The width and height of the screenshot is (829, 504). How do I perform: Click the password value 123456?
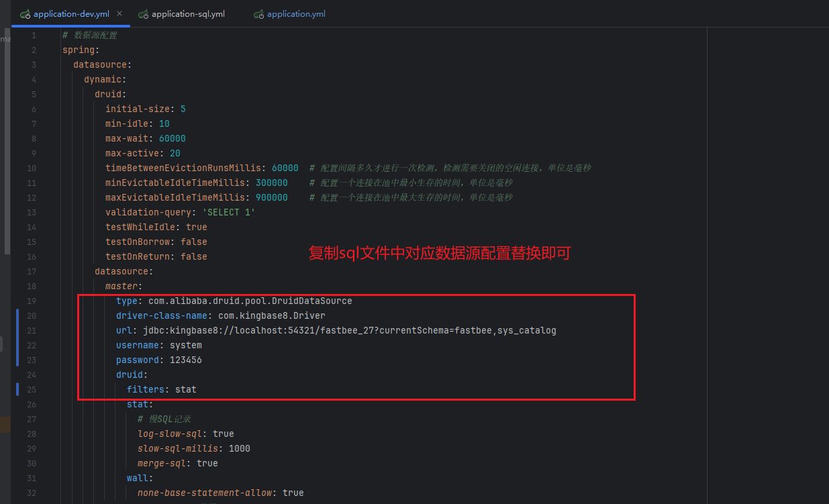(185, 360)
